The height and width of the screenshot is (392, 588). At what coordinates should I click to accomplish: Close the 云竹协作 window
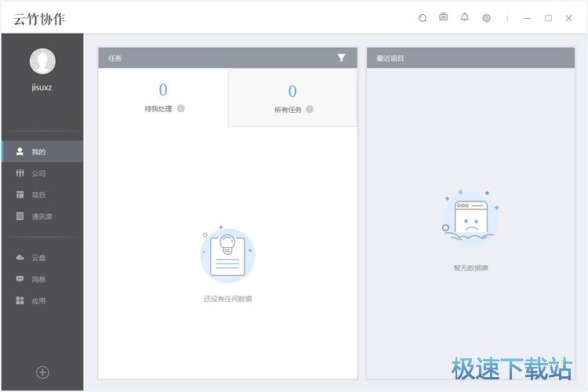click(x=569, y=18)
